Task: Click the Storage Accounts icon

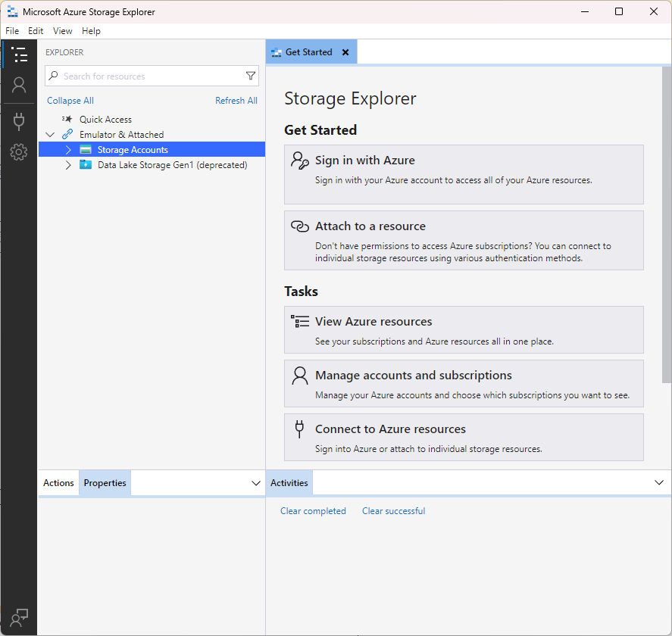Action: 86,149
